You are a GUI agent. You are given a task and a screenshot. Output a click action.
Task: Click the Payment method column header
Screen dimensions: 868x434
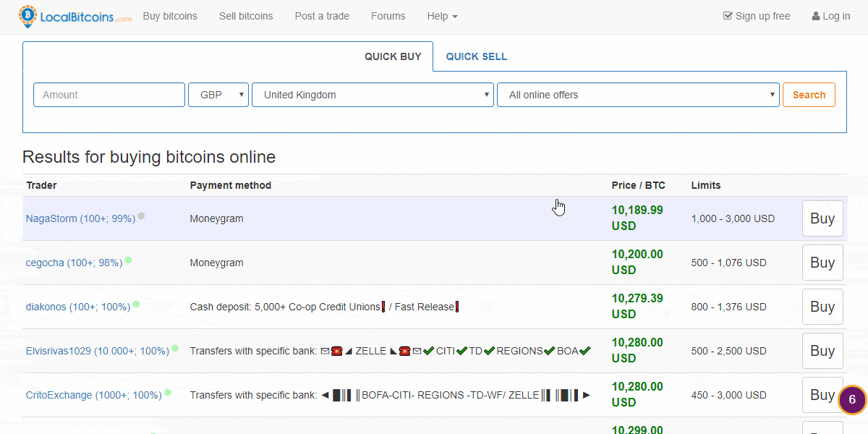231,185
